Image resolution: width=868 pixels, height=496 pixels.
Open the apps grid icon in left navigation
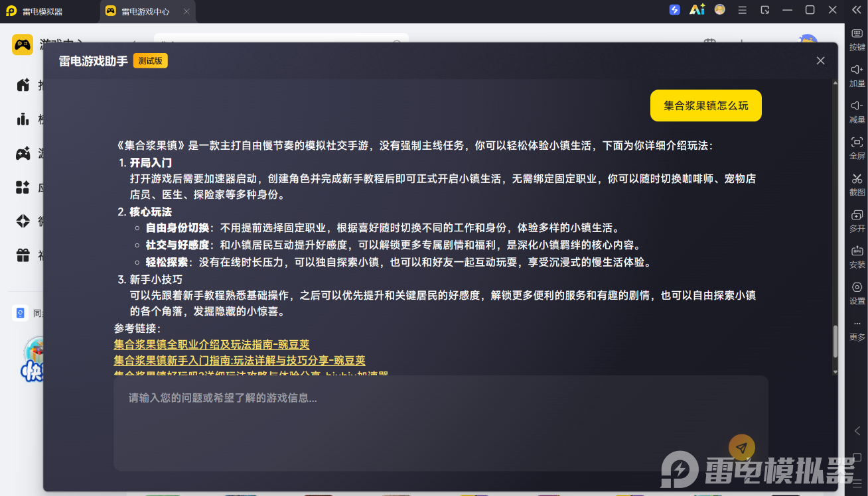(23, 187)
